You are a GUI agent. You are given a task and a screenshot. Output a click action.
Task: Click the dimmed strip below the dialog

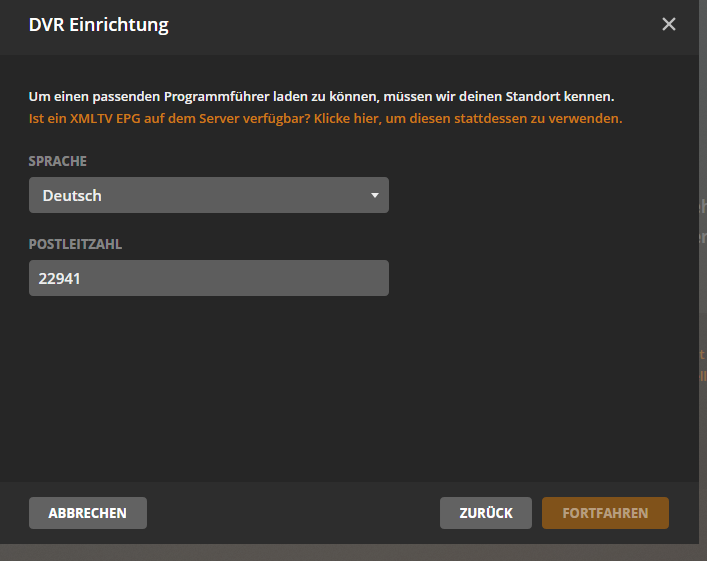pyautogui.click(x=350, y=552)
